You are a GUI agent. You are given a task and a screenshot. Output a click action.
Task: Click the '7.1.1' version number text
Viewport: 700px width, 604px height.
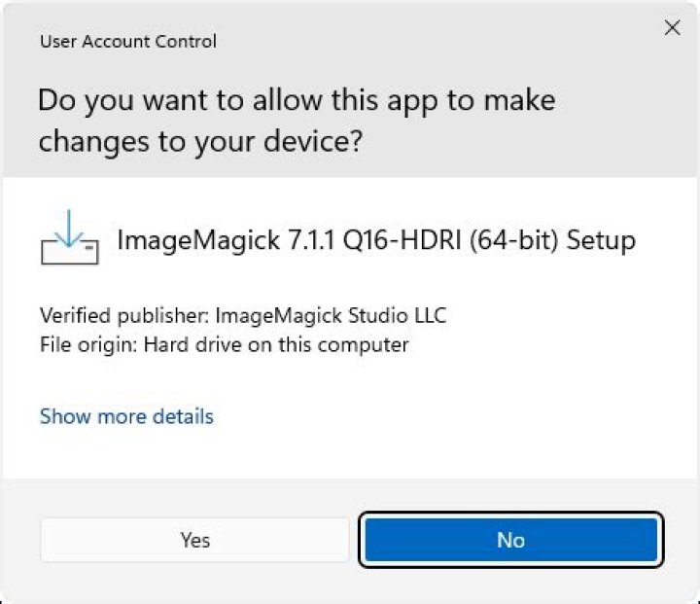click(311, 240)
